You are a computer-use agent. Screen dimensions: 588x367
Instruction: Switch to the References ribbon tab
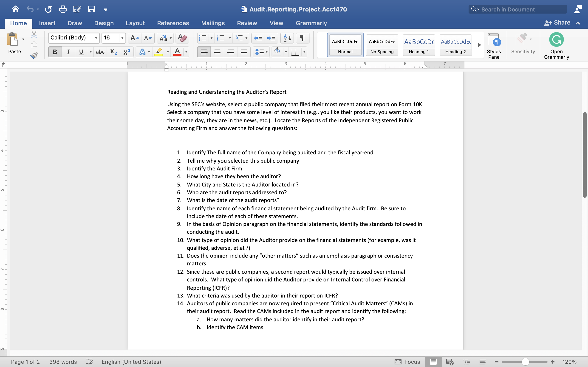pyautogui.click(x=173, y=23)
